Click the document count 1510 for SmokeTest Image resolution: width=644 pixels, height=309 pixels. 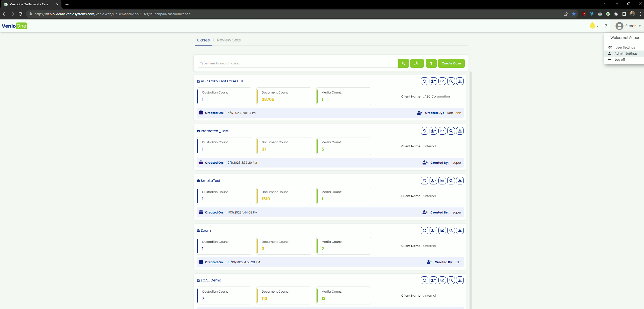click(x=266, y=199)
